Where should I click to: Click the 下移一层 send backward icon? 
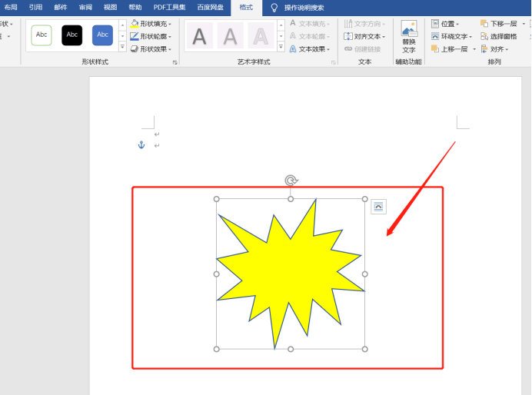[x=484, y=23]
